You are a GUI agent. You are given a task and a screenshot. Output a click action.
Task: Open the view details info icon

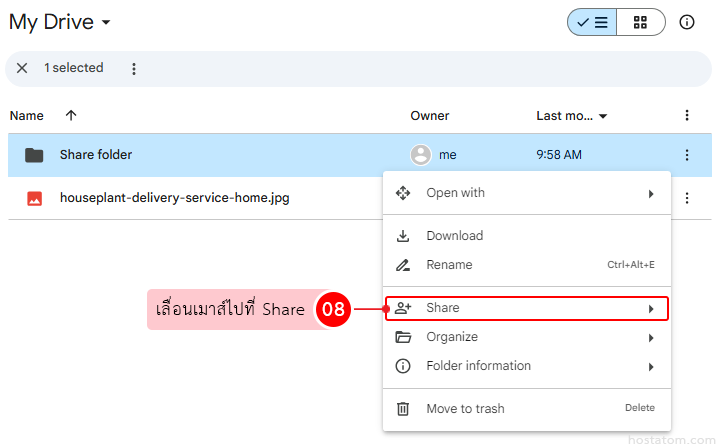click(x=687, y=22)
